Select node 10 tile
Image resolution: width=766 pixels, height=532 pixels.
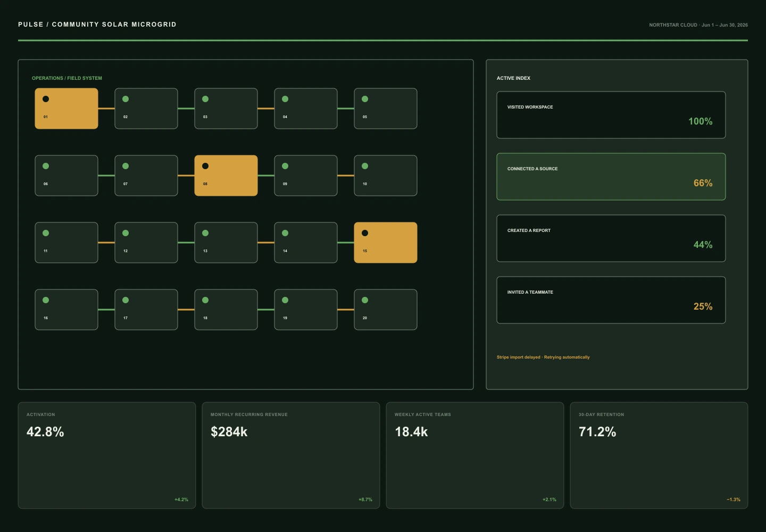pos(386,176)
